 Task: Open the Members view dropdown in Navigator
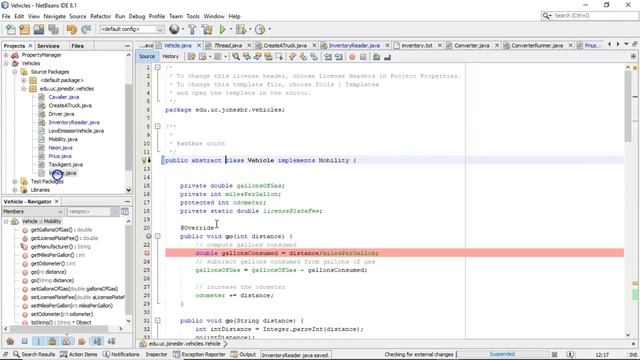60,211
